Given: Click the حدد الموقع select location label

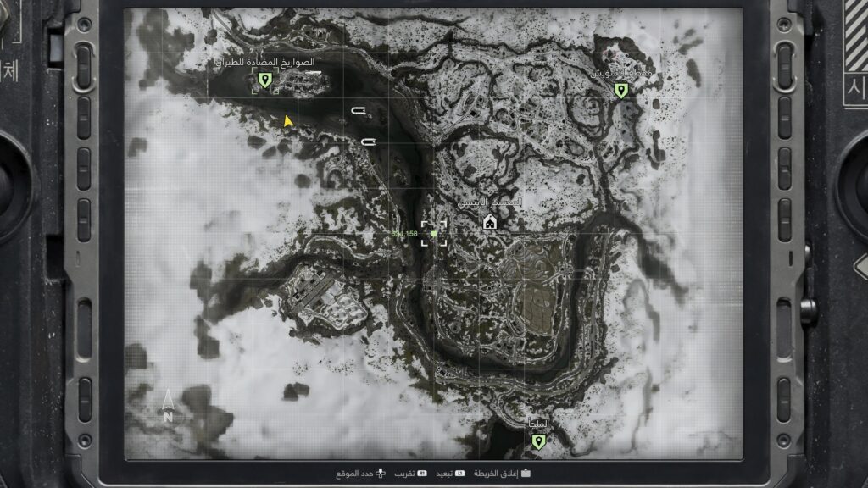Looking at the screenshot, I should pos(354,474).
